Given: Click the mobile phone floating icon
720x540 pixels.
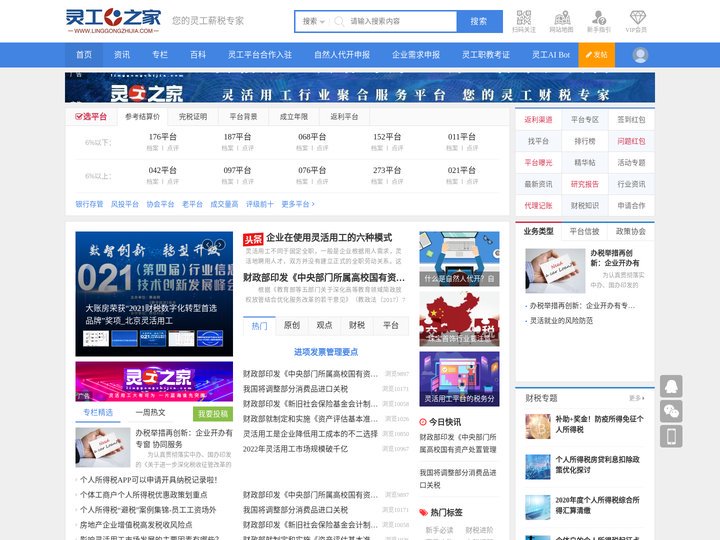Looking at the screenshot, I should pyautogui.click(x=671, y=436).
